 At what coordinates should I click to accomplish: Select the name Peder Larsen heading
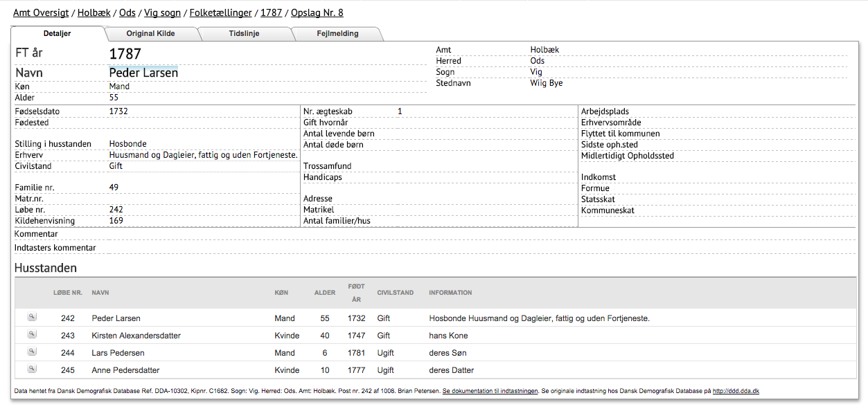pyautogui.click(x=143, y=73)
